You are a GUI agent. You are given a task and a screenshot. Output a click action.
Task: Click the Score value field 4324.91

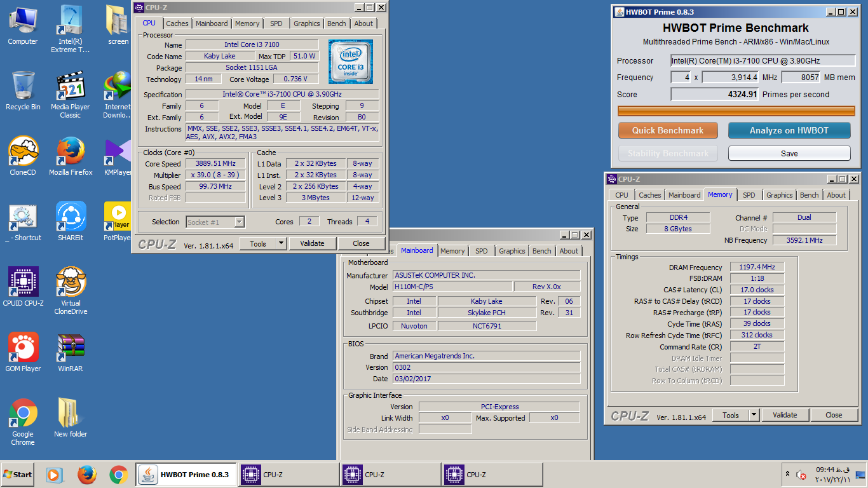[x=715, y=94]
